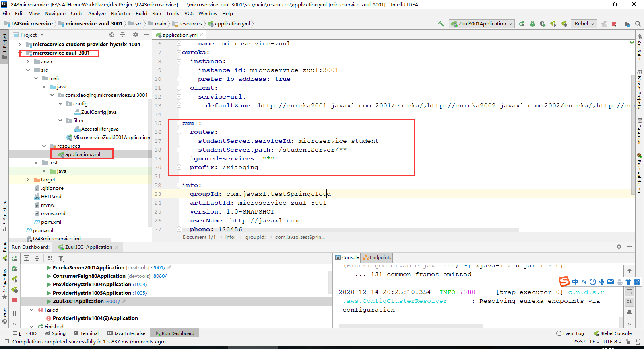Click the microphone icon on the Sogou bar
Screen dimensions: 644x349
point(602,282)
